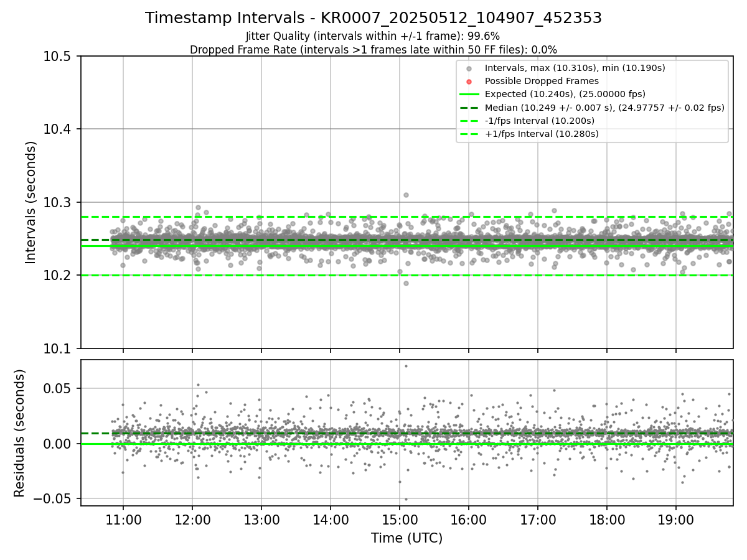Select legend entry 'Intervals, max (10.310s), min (10.190s)'
The image size is (747, 560).
(575, 67)
